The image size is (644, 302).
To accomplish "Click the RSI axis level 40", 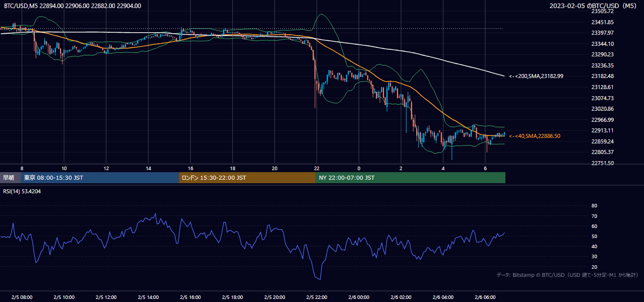I will 594,247.
